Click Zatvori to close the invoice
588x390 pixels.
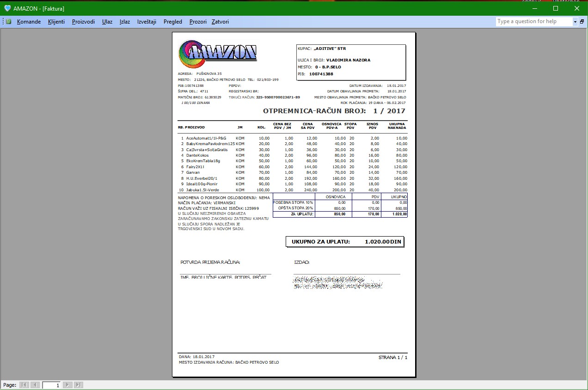[220, 22]
